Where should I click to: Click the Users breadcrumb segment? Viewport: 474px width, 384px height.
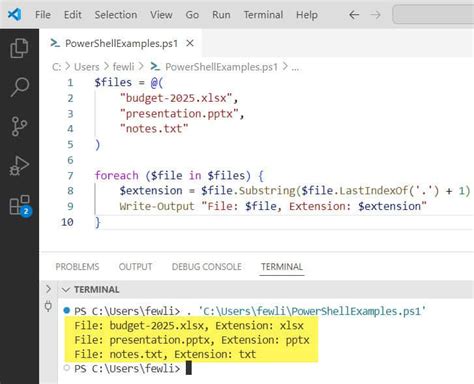point(87,67)
